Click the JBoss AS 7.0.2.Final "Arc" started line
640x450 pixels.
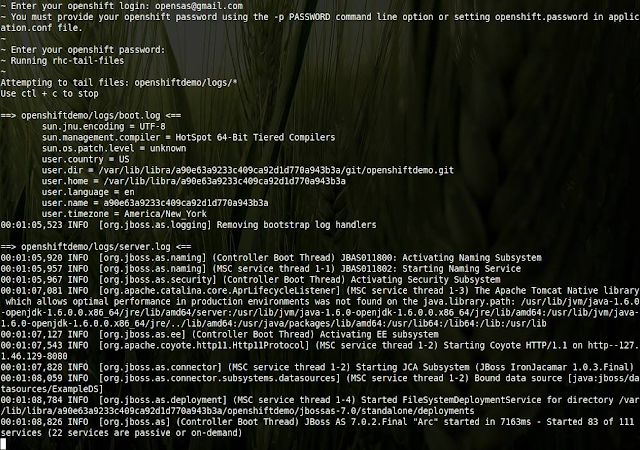pos(317,427)
